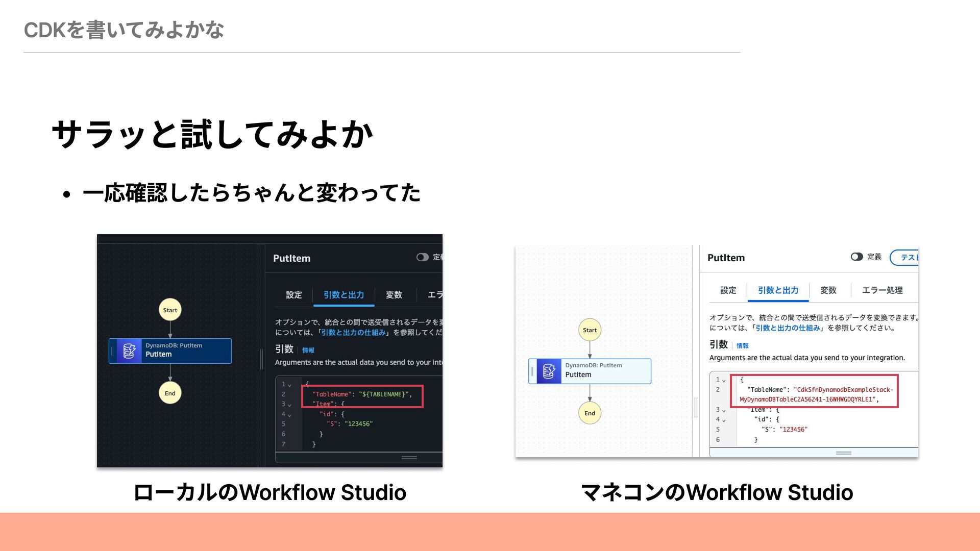Click the "123456" value in the local code editor
Screen dimensions: 980x551
(359, 424)
